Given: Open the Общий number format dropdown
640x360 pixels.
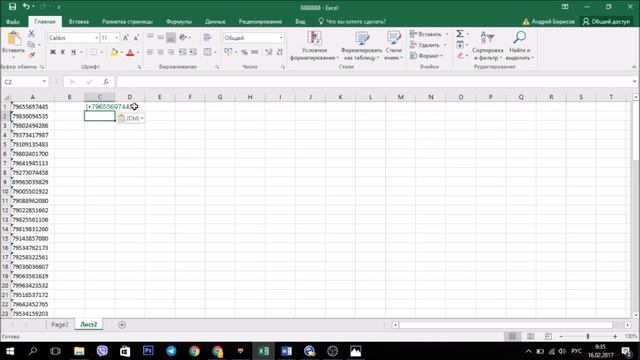Looking at the screenshot, I should [281, 38].
